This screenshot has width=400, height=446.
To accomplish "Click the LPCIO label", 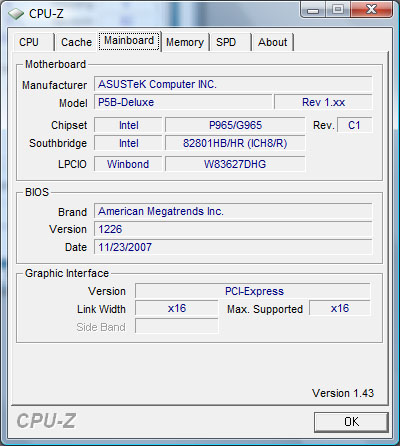I will [x=72, y=164].
